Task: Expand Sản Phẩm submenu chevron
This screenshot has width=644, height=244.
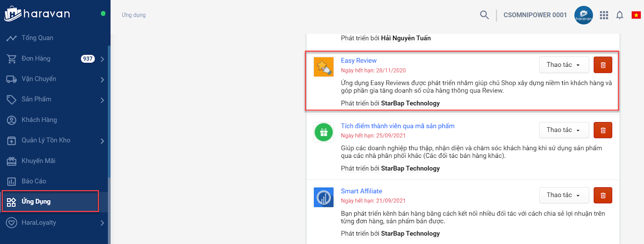Action: point(102,100)
